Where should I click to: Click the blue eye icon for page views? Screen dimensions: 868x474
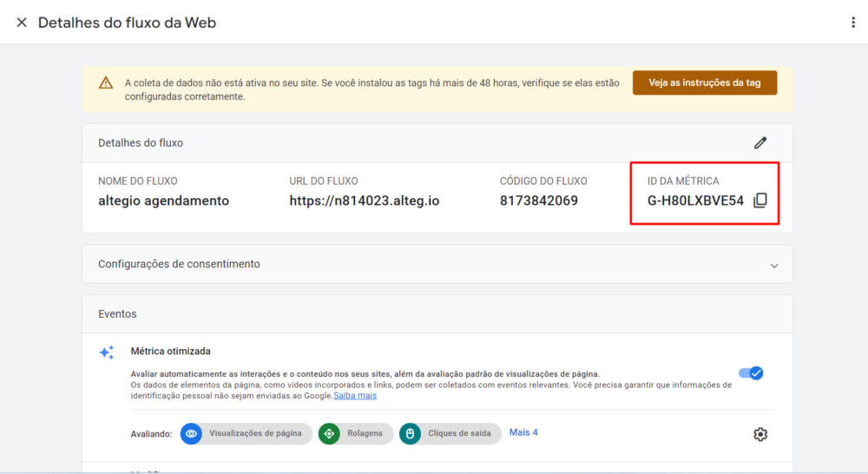click(x=192, y=434)
